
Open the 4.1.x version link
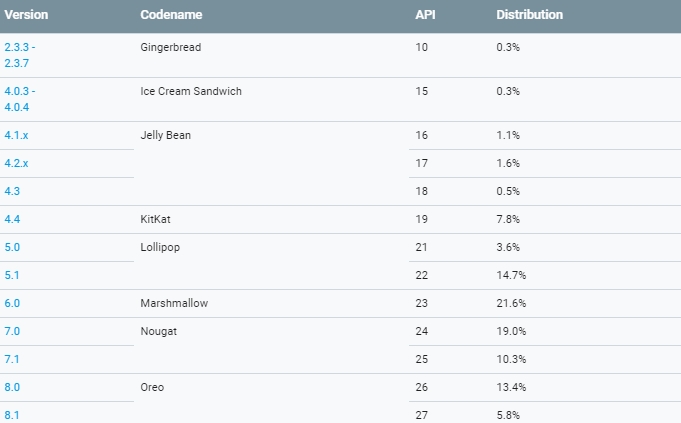point(16,135)
